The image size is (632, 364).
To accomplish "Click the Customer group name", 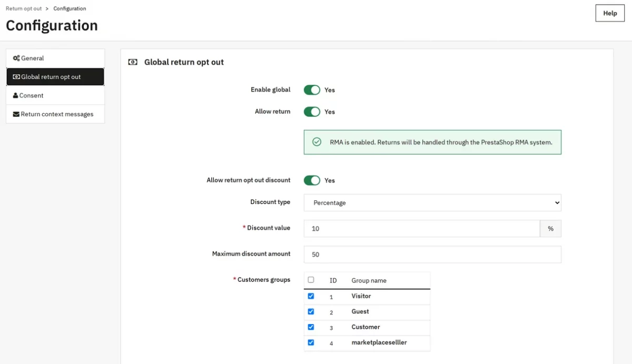I will click(x=366, y=327).
